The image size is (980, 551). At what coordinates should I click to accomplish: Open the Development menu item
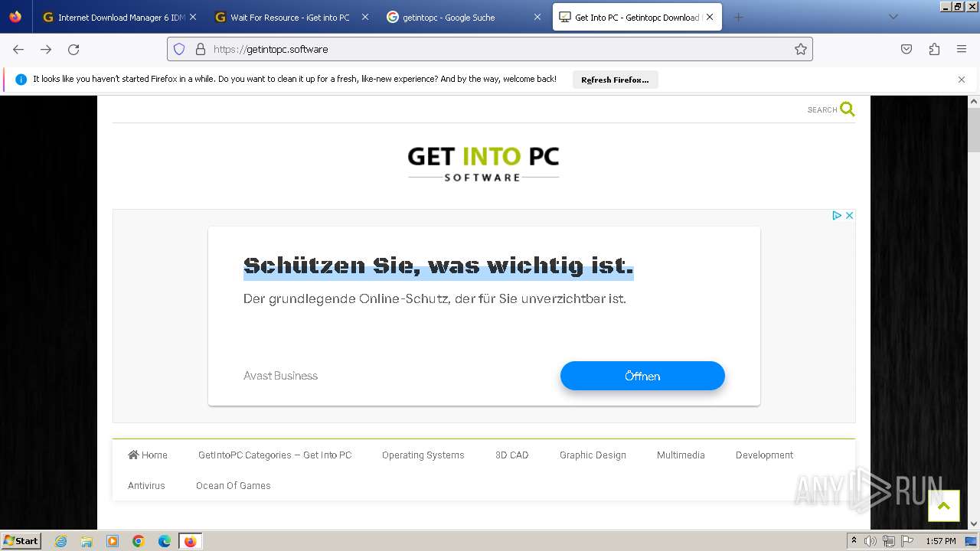coord(764,455)
